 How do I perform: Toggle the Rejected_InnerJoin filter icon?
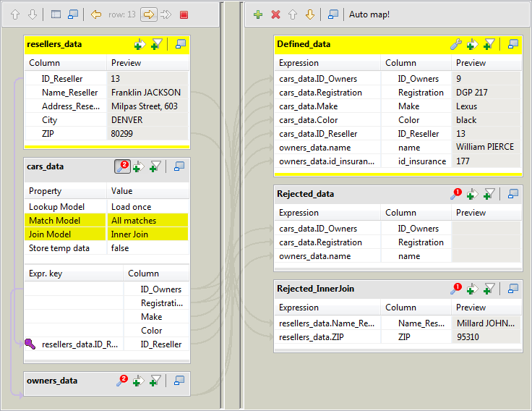pos(489,289)
